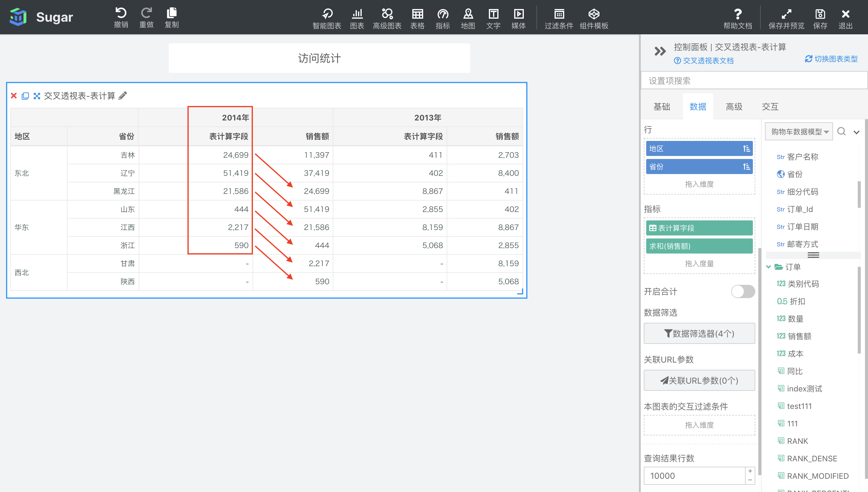Click Save and Preview (保存并预览)
This screenshot has height=492, width=868.
click(787, 19)
